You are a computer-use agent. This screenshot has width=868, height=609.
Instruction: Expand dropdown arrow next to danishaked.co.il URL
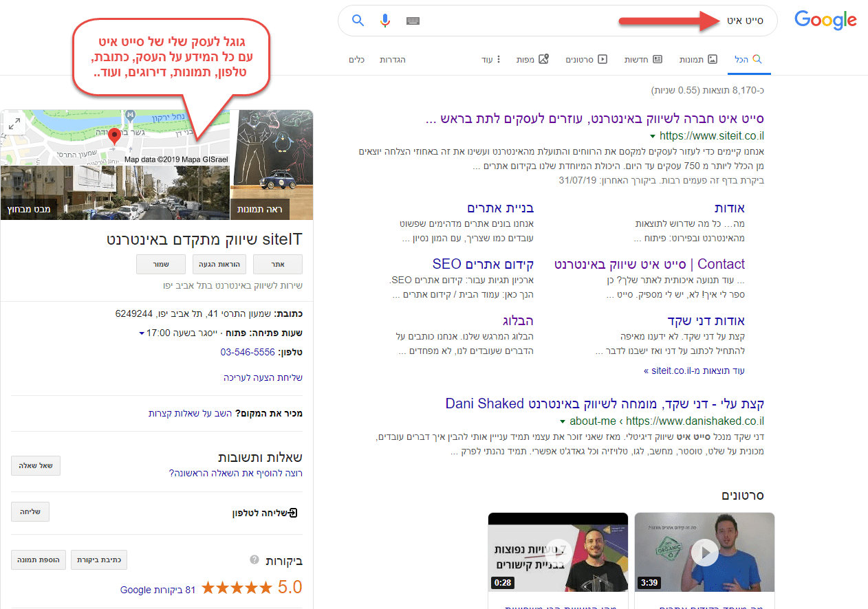[x=563, y=421]
